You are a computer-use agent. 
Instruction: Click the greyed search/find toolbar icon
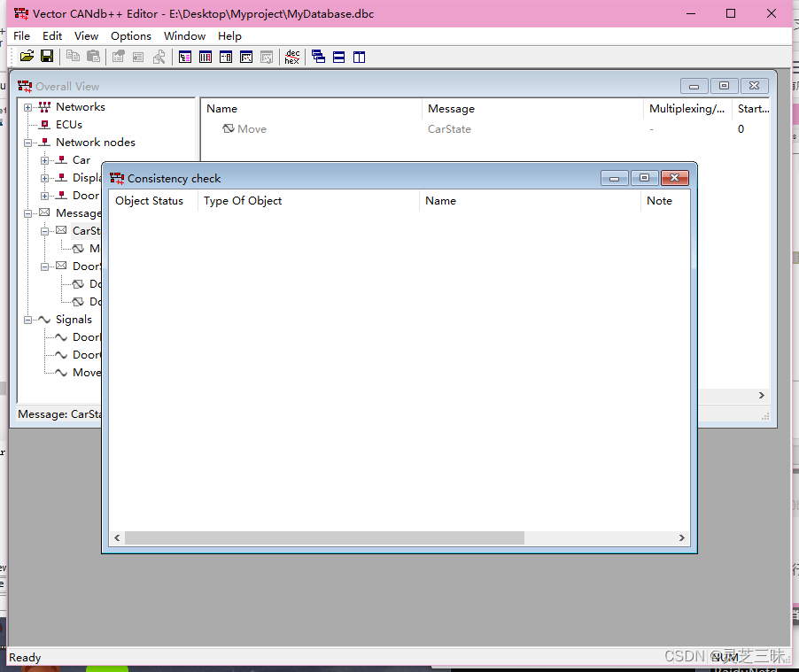click(159, 57)
